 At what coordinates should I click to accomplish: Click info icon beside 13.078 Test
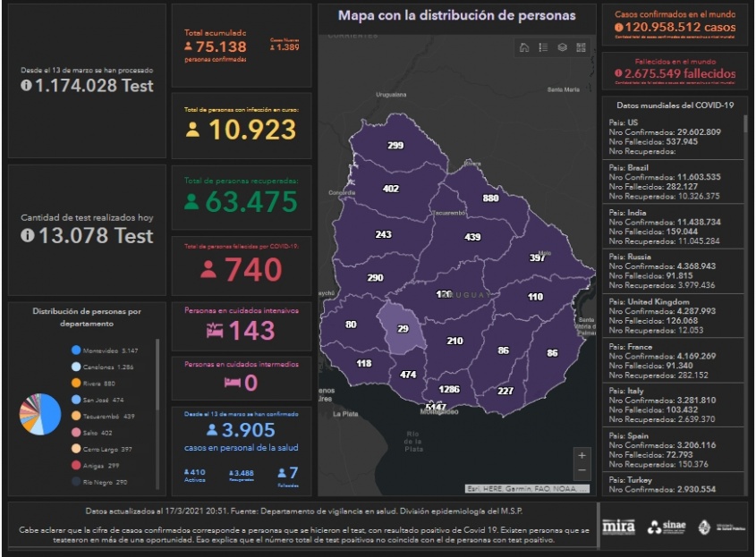point(27,236)
